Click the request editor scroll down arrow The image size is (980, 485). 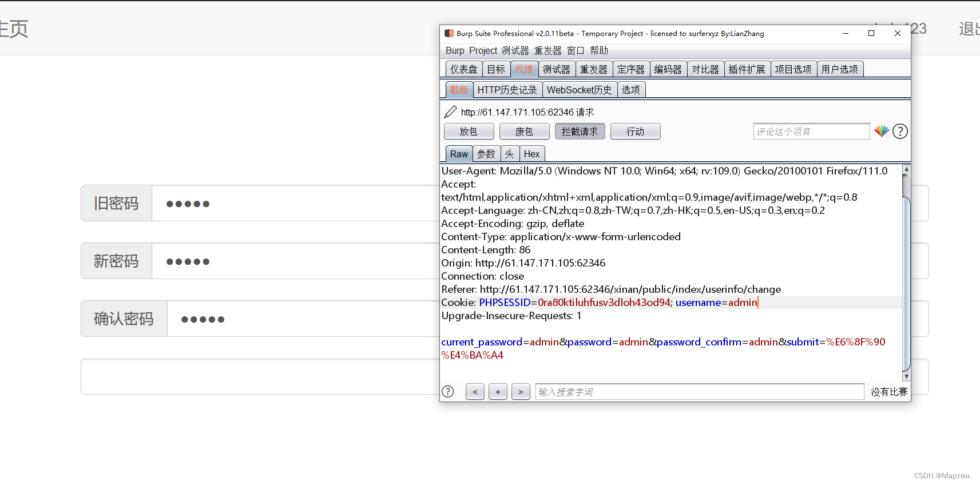coord(906,376)
